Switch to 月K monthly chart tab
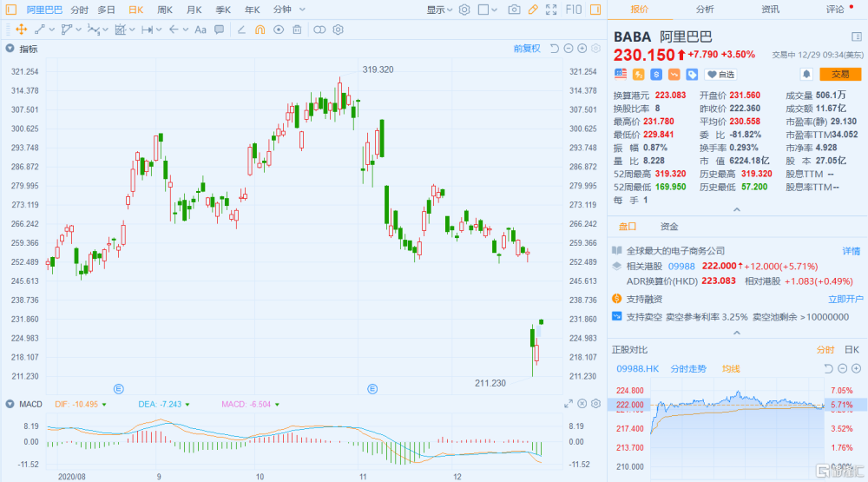 (x=194, y=10)
